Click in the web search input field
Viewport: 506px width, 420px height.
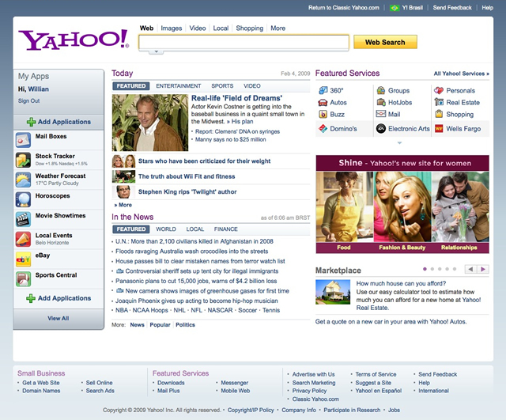tap(244, 42)
